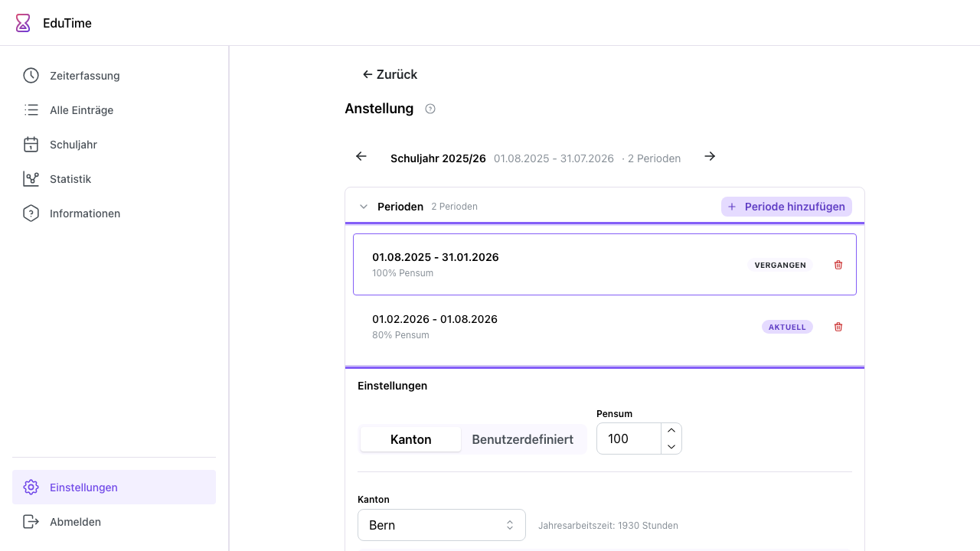Click into the Pensum input field

(x=629, y=439)
